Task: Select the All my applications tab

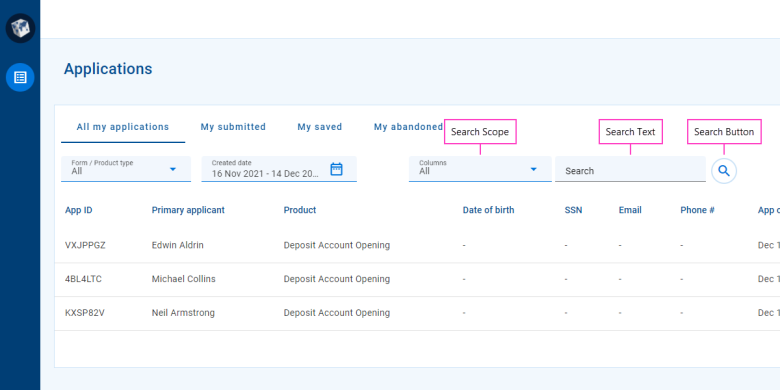Action: click(x=123, y=127)
